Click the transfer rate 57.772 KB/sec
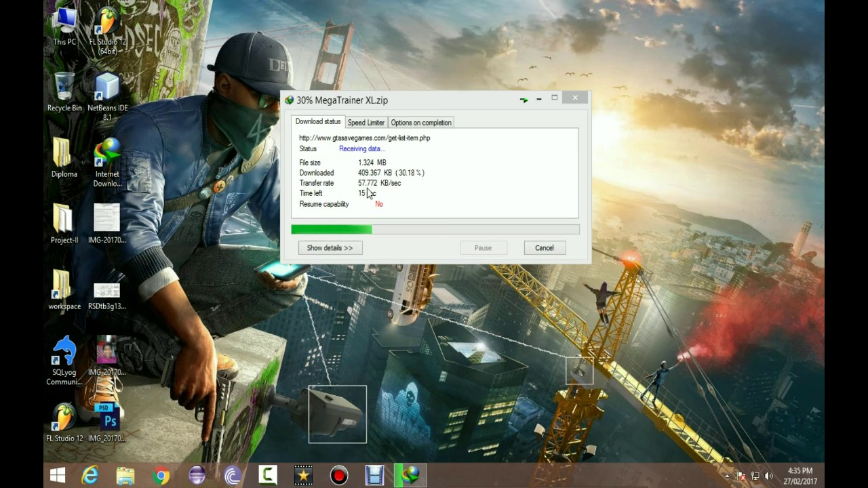868x488 pixels. tap(380, 183)
